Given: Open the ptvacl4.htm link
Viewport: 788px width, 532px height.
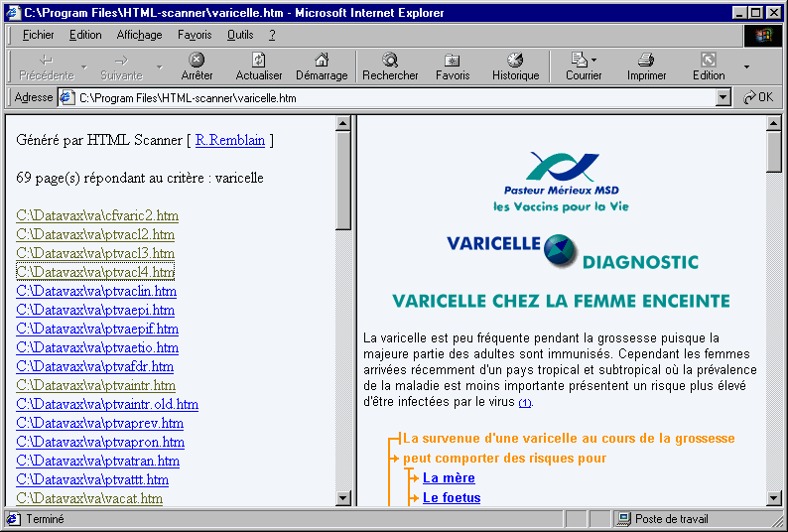Looking at the screenshot, I should tap(95, 272).
